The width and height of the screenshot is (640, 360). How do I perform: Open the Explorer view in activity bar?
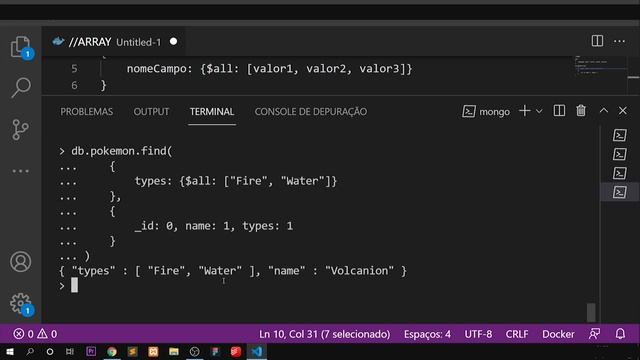(20, 47)
